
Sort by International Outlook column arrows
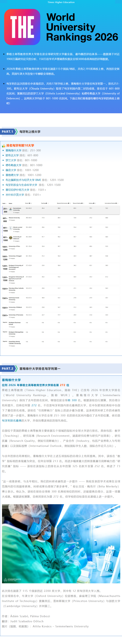pyautogui.click(x=118, y=203)
